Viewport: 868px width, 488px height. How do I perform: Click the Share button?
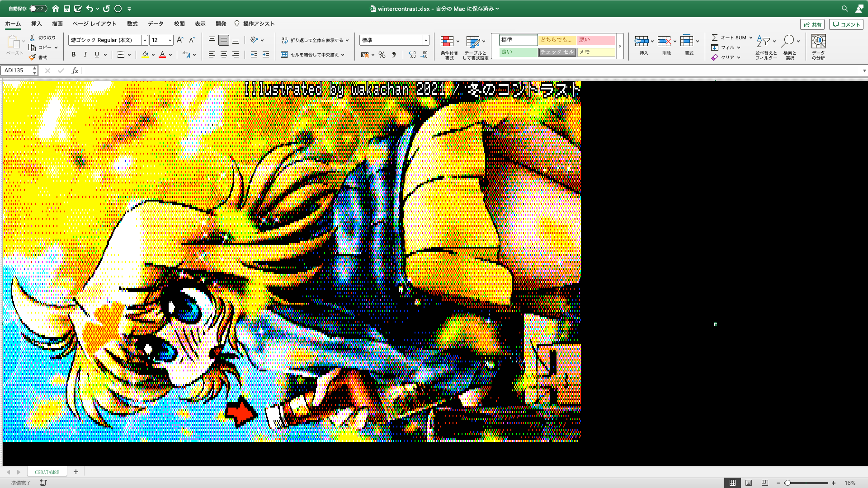pos(812,25)
